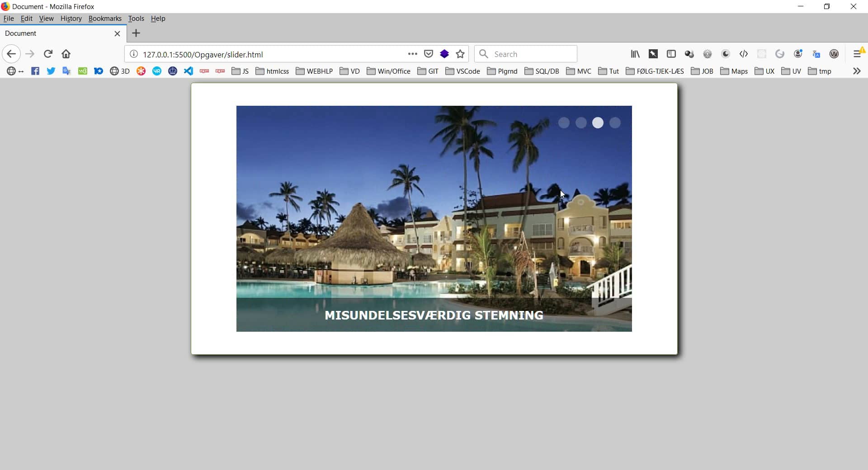Select the first slider dot
Viewport: 868px width, 470px height.
point(564,123)
